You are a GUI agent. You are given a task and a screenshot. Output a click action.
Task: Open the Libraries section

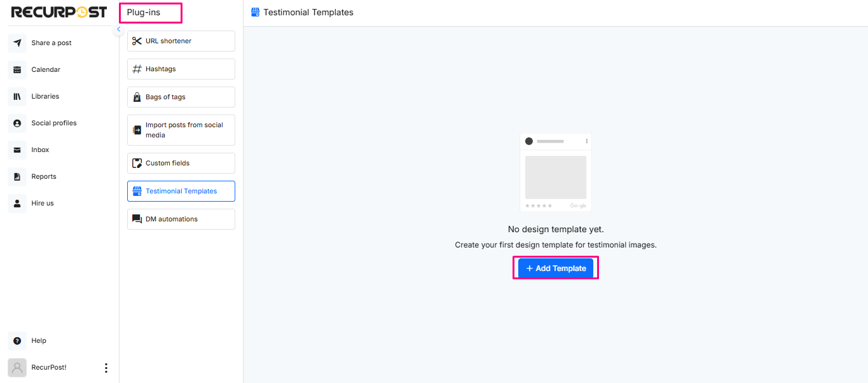[x=45, y=97]
